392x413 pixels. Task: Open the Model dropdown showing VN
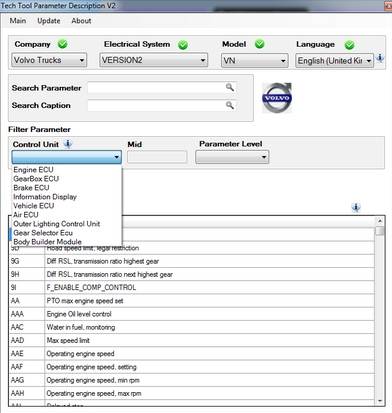coord(255,61)
